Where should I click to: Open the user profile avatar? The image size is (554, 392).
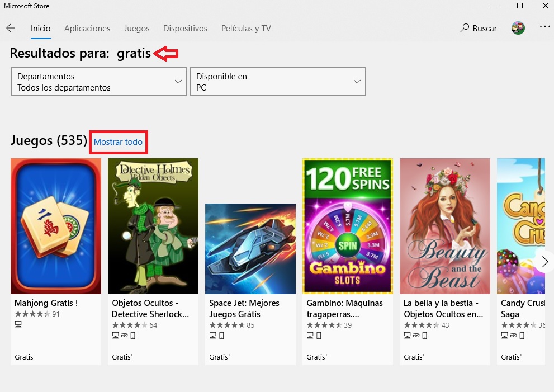point(518,29)
